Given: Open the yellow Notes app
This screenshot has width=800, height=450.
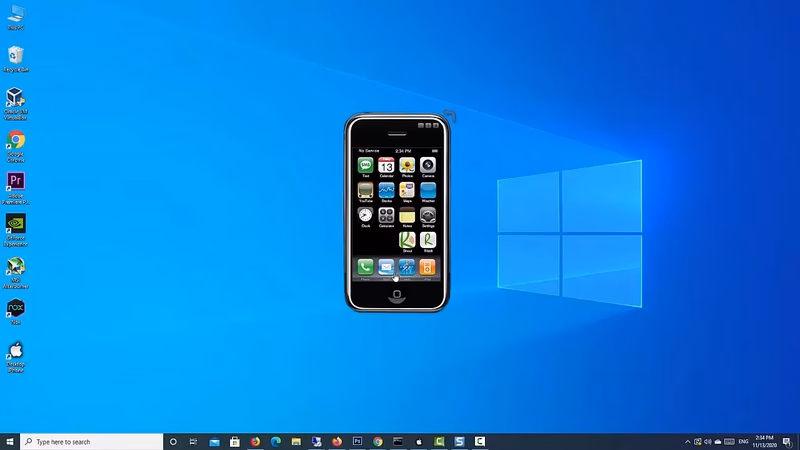Looking at the screenshot, I should point(407,215).
